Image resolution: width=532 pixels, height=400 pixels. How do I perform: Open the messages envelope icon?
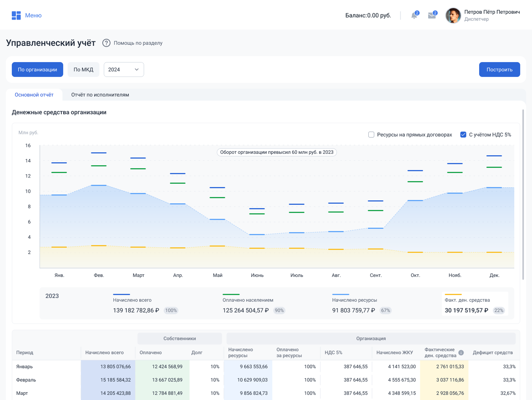pyautogui.click(x=432, y=16)
